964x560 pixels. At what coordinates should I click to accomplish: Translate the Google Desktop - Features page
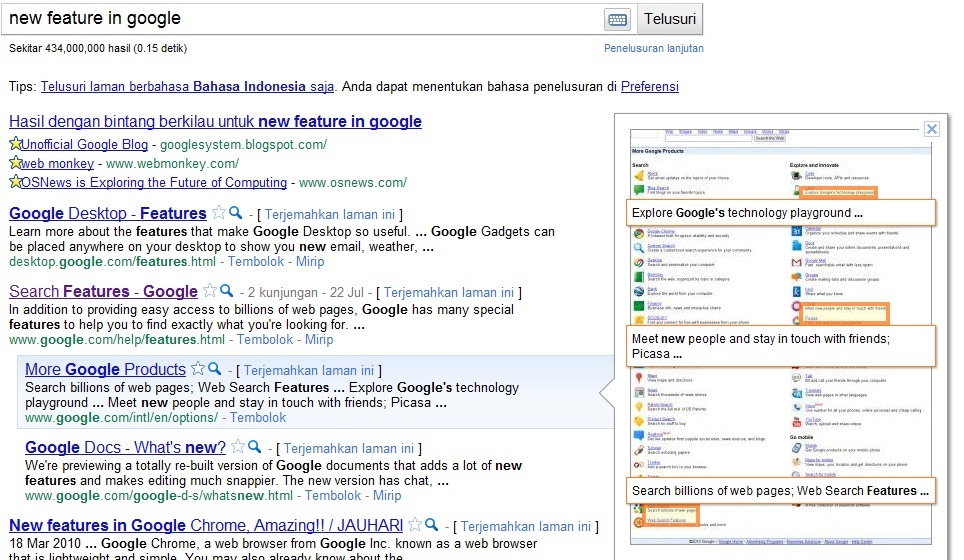[x=330, y=215]
